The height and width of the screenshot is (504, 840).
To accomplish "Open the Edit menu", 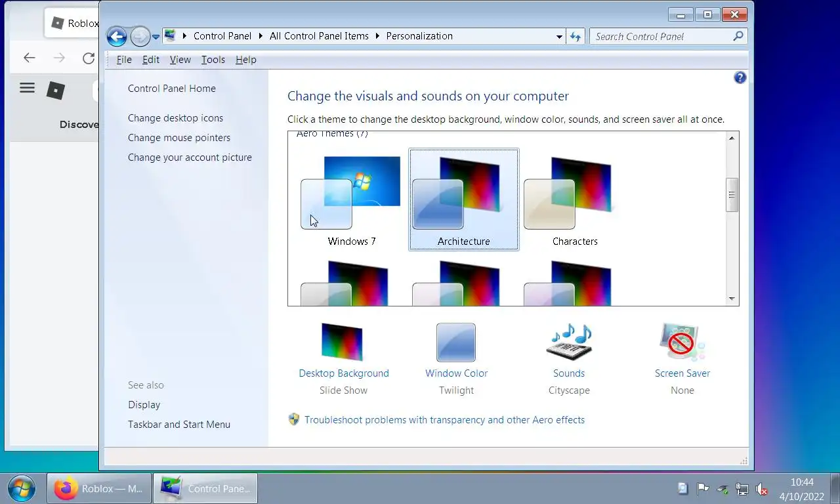I will (151, 60).
